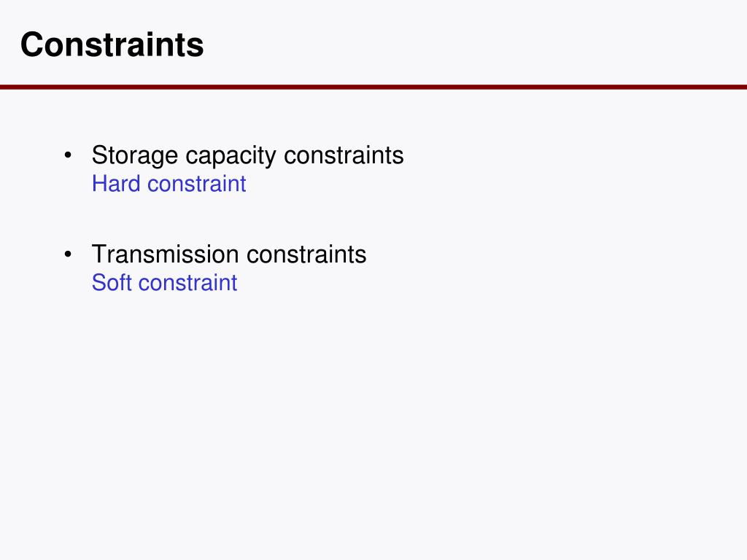
Task: Click the blue "Hard constraint" text
Action: (169, 184)
